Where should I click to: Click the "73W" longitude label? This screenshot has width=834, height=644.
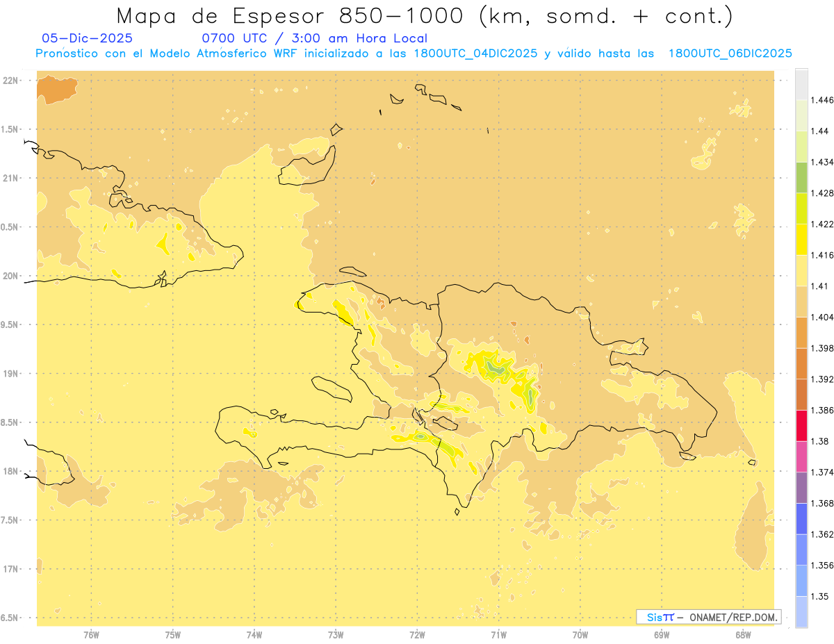pos(336,634)
